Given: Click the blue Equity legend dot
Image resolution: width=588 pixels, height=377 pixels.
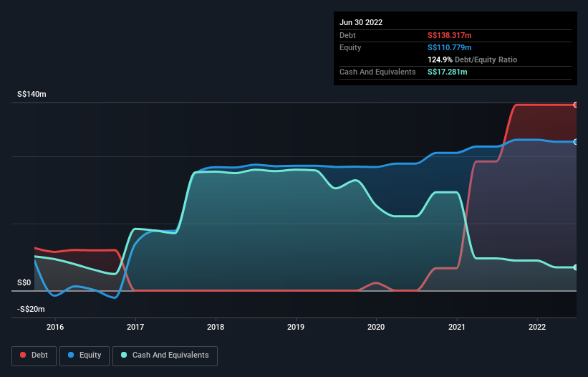Looking at the screenshot, I should click(x=71, y=355).
